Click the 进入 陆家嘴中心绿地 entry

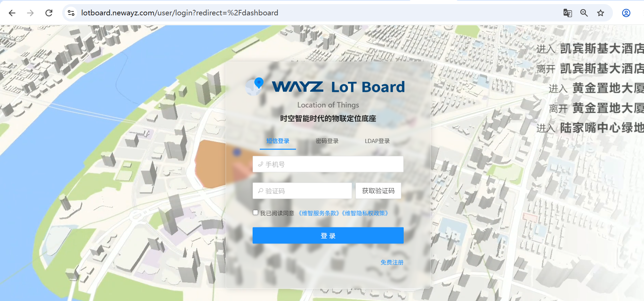coord(590,128)
